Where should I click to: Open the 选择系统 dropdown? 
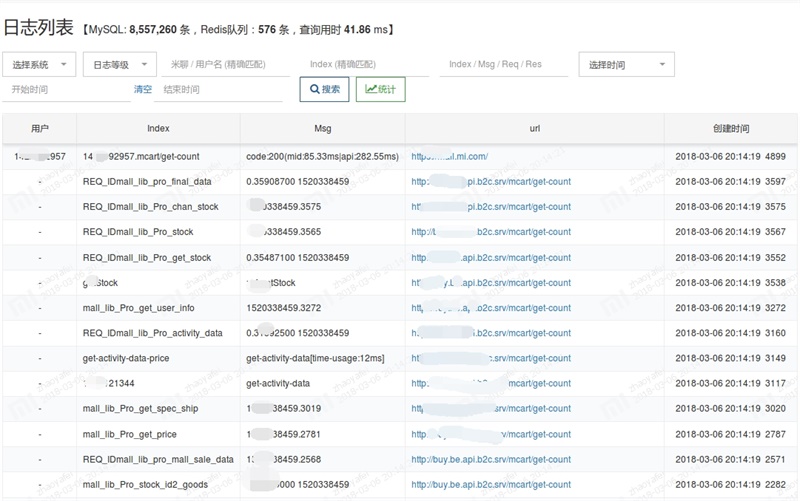(x=39, y=64)
